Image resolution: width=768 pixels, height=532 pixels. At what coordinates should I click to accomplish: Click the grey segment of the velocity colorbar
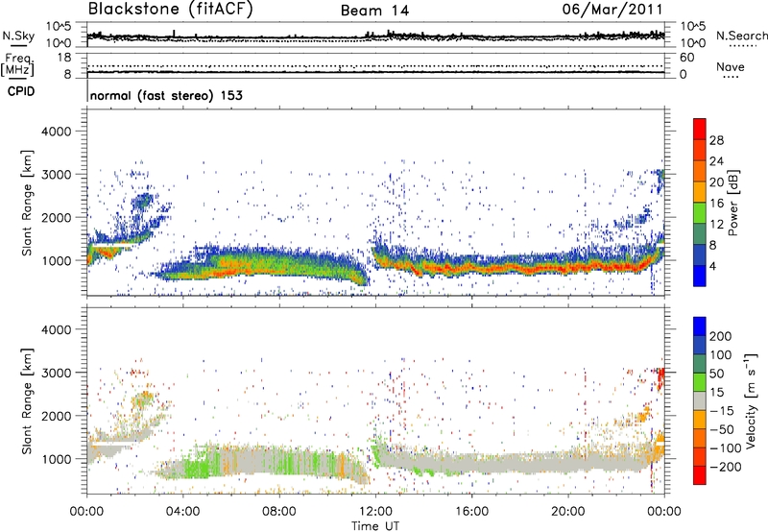(700, 400)
